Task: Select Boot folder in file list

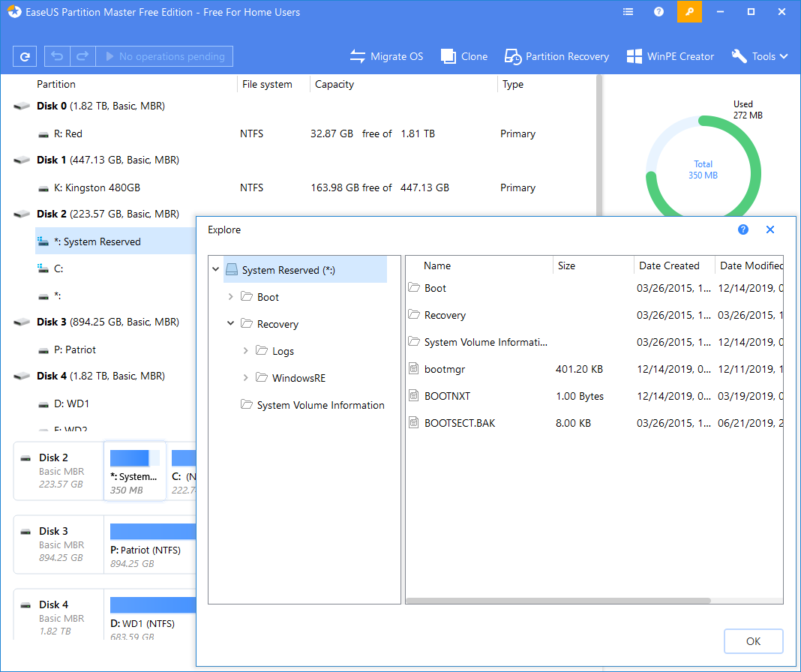Action: (595, 288)
